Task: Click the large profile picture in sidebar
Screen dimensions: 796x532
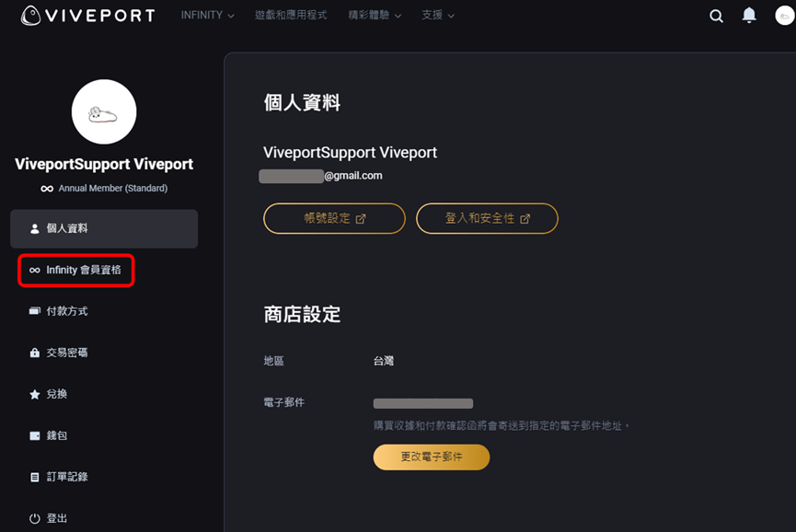Action: coord(104,111)
